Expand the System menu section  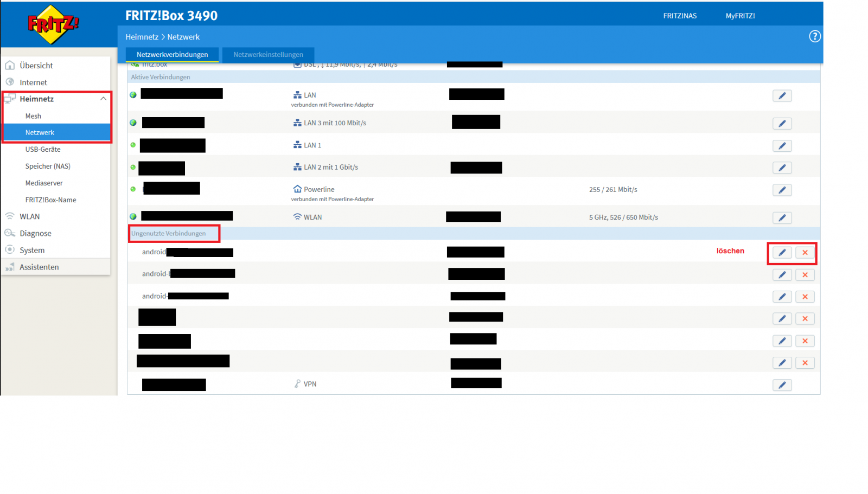(x=32, y=250)
